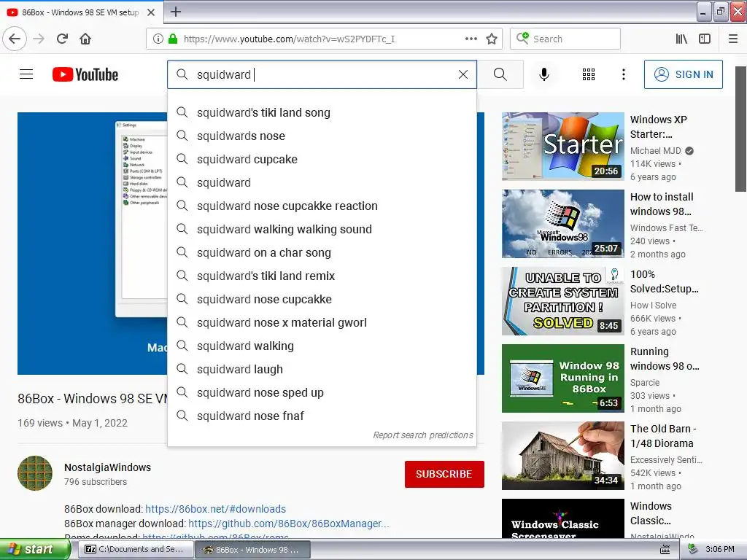Screen dimensions: 747x560
Task: Switch to 86Box - Windows 98 taskbar item
Action: pos(253,550)
